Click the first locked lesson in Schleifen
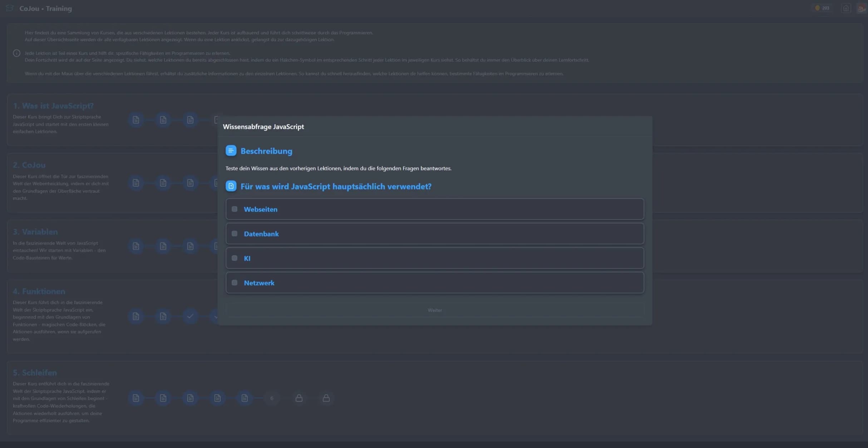 coord(299,398)
